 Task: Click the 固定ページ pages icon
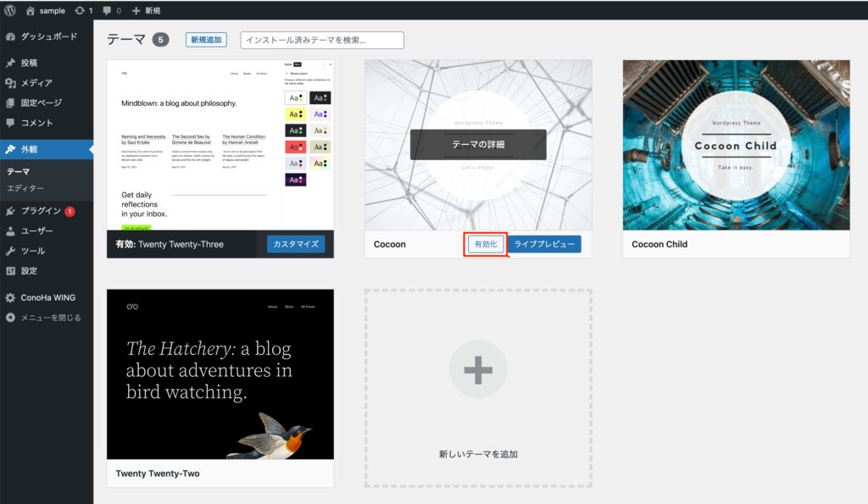click(x=10, y=102)
